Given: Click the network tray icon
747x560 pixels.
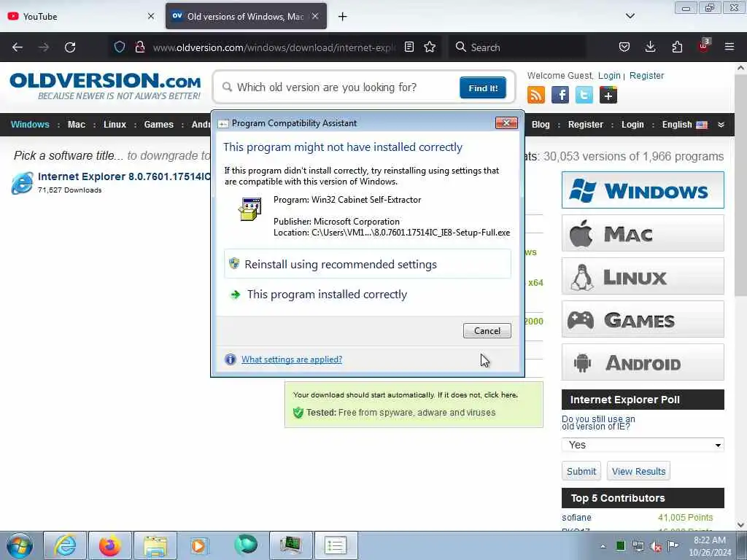Looking at the screenshot, I should [x=638, y=546].
